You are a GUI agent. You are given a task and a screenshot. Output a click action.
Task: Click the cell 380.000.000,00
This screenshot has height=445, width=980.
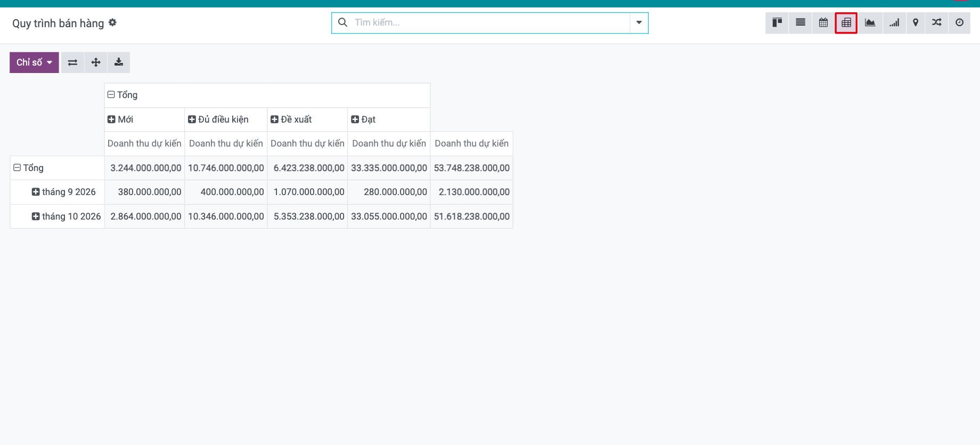[x=144, y=192]
